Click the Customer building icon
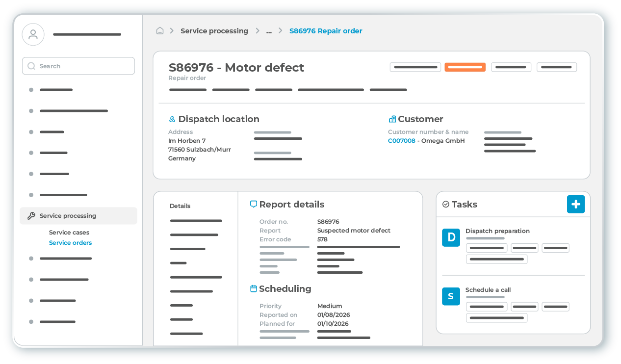This screenshot has height=364, width=621. [392, 119]
